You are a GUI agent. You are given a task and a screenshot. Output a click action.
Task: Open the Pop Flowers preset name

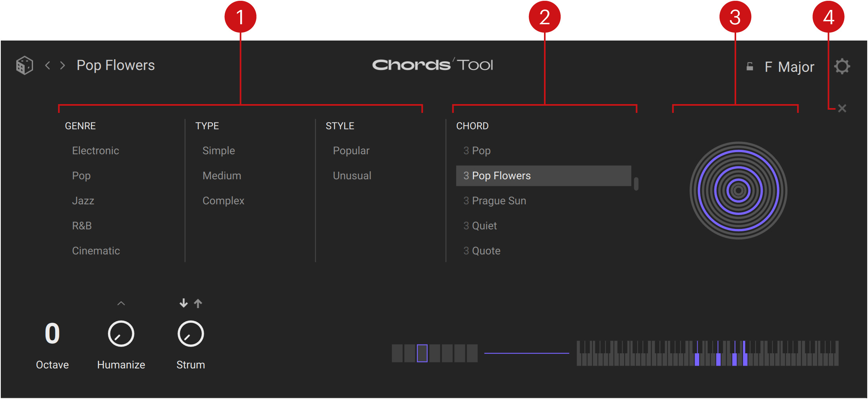point(116,65)
